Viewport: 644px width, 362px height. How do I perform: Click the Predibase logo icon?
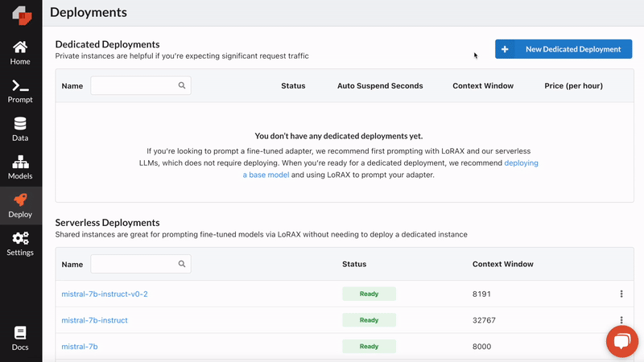tap(20, 15)
